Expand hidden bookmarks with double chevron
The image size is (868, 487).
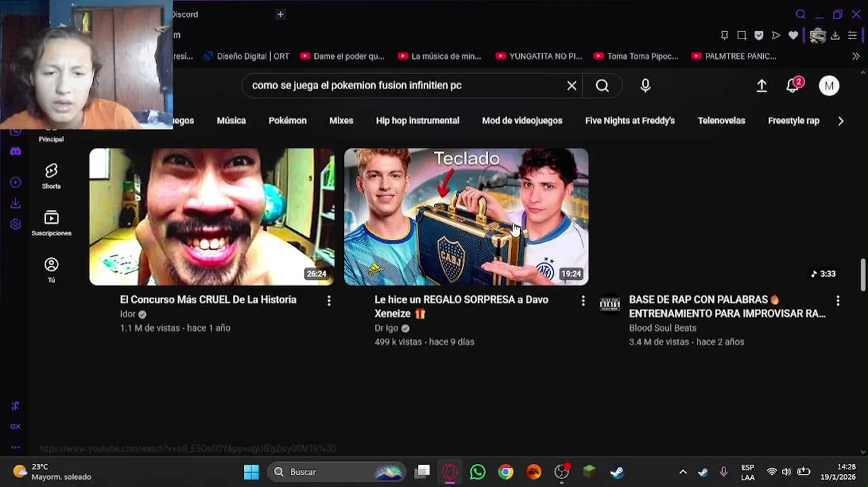click(856, 56)
